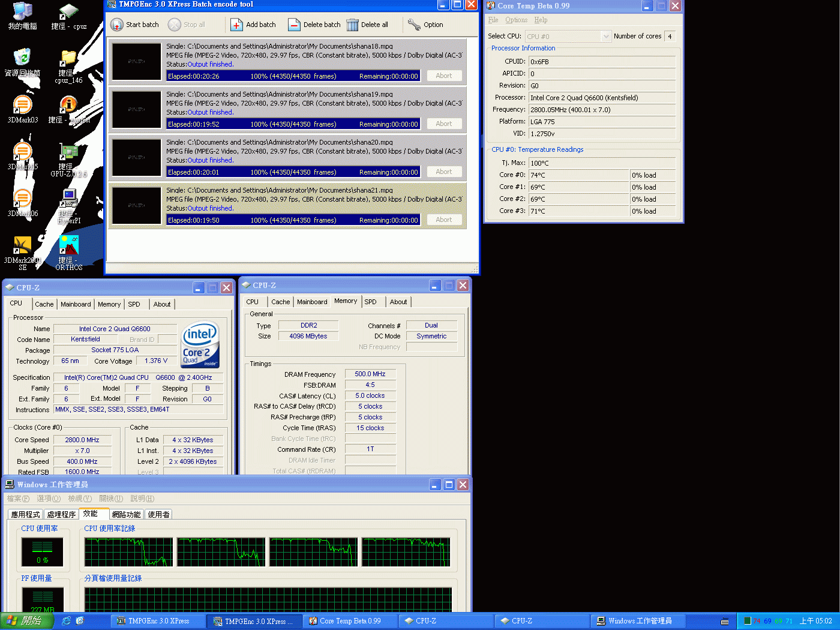Click green CPU usage tray icon
The height and width of the screenshot is (630, 840).
point(748,621)
